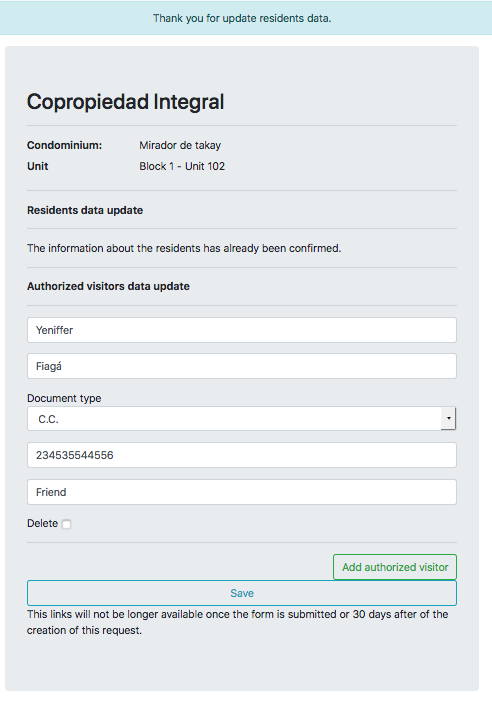Click the small arrow of the Document type select
Image resolution: width=492 pixels, height=704 pixels.
pyautogui.click(x=448, y=418)
